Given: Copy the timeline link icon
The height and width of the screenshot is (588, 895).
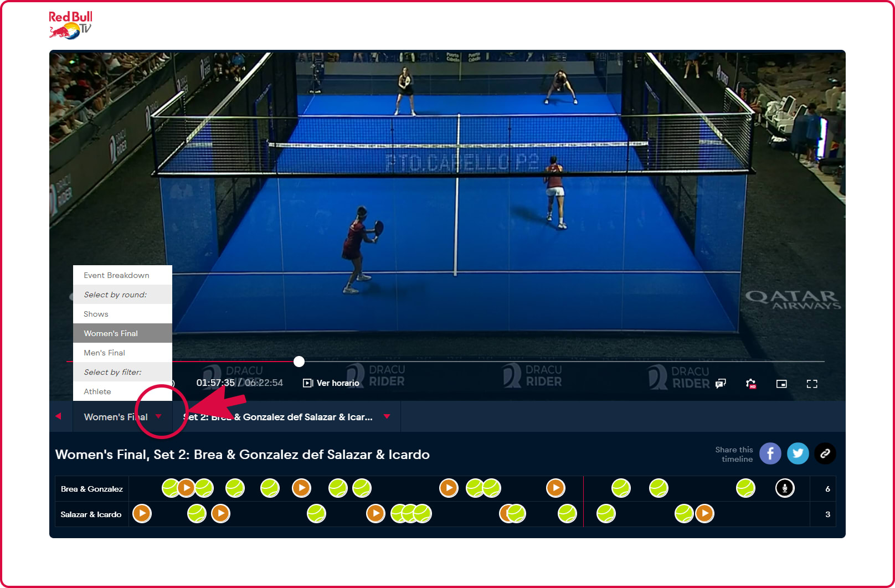Looking at the screenshot, I should coord(825,453).
